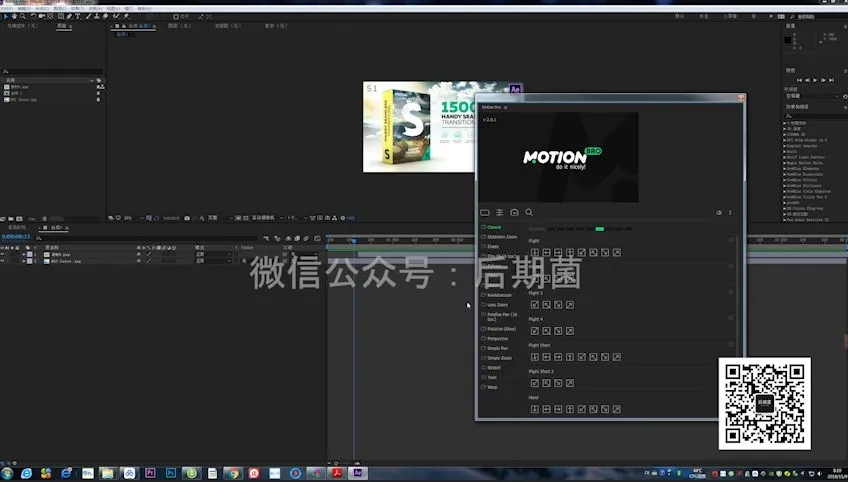848x482 pixels.
Task: Open the 完整 resolution dropdown below viewer
Action: click(x=221, y=218)
